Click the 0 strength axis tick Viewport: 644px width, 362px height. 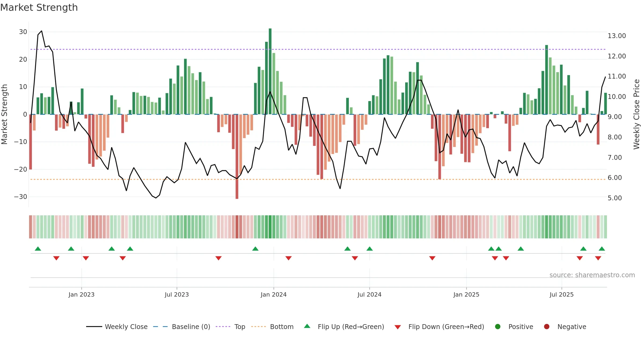pos(25,114)
